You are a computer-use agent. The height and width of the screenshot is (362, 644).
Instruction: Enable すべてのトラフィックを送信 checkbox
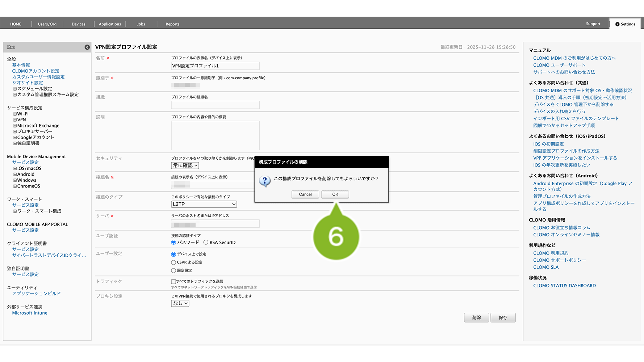pos(173,282)
